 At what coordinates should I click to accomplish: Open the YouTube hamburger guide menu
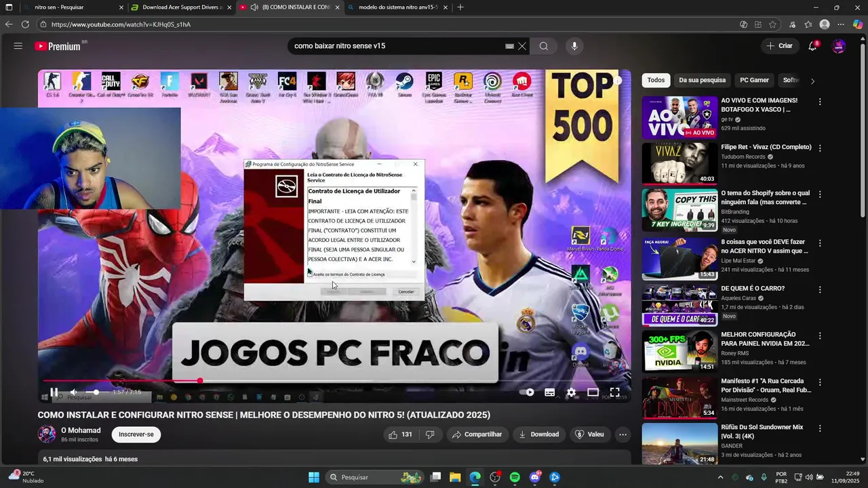[x=18, y=46]
